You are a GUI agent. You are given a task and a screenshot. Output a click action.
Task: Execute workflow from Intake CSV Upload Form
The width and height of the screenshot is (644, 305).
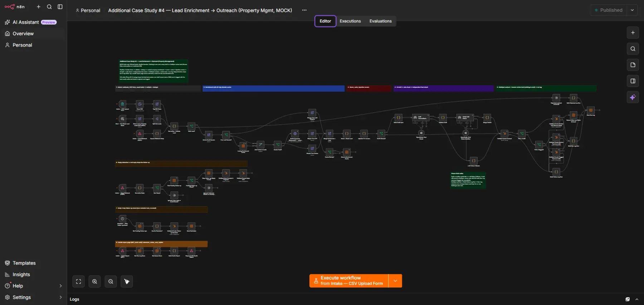point(349,281)
